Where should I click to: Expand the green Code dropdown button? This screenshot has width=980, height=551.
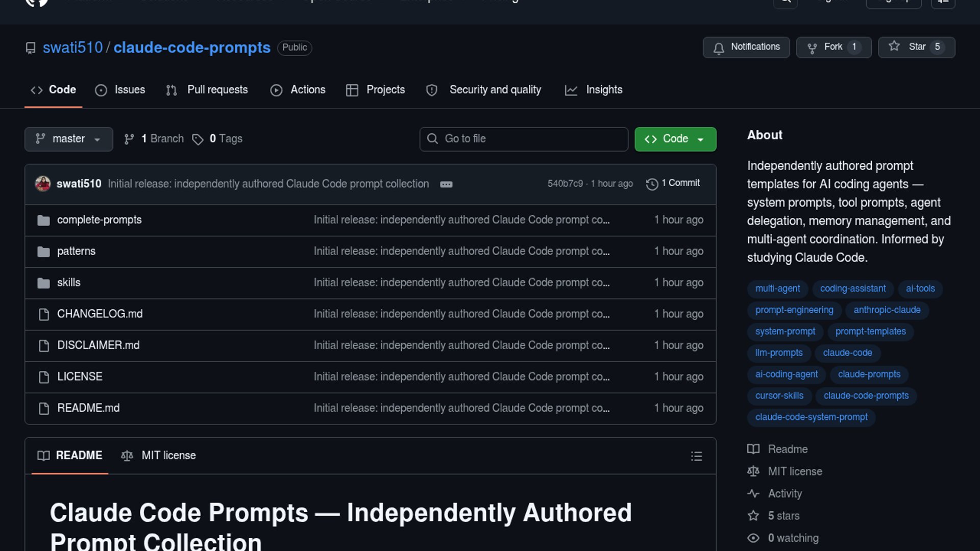tap(675, 139)
